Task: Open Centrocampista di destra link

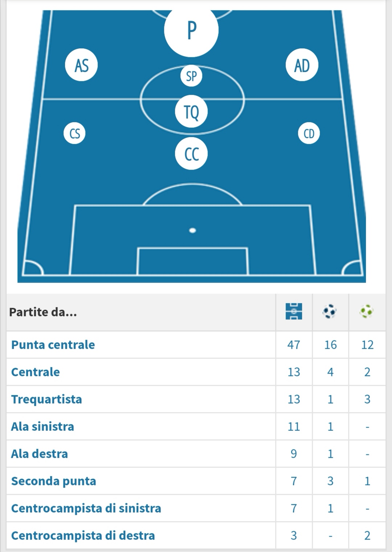Action: (83, 535)
